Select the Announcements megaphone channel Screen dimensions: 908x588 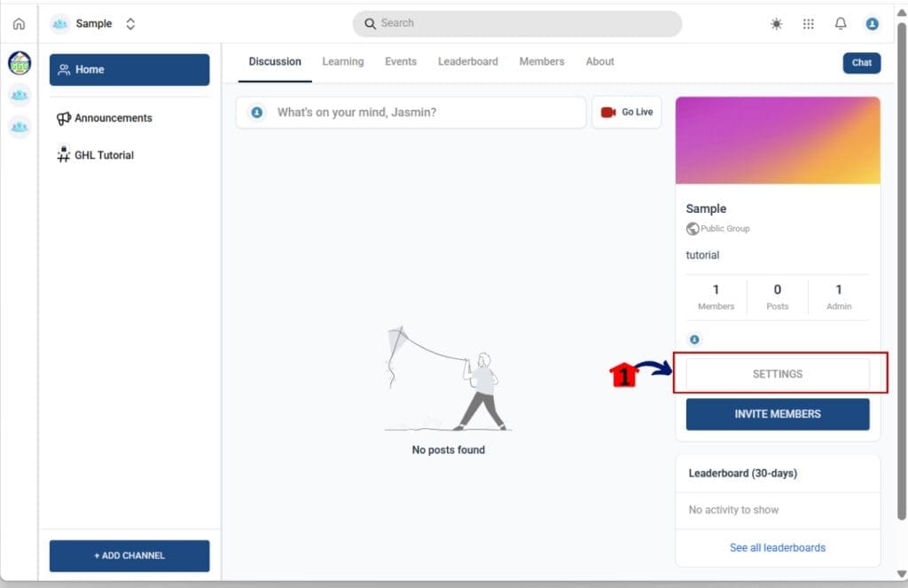tap(105, 118)
